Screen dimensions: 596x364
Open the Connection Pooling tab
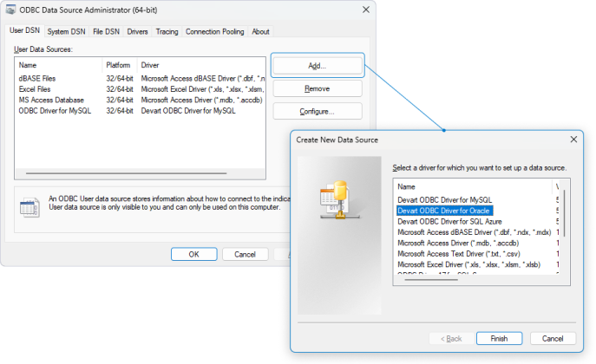pos(214,32)
